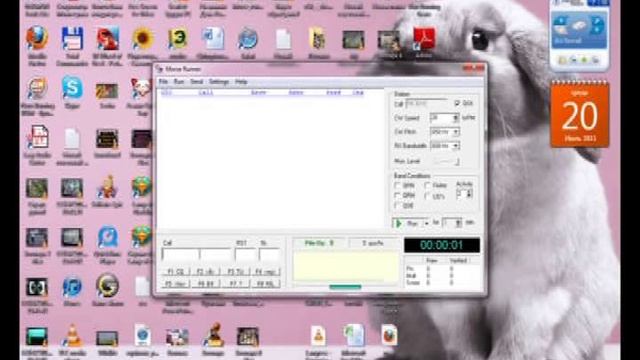640x360 pixels.
Task: Click the Nr. input field
Action: [x=269, y=255]
